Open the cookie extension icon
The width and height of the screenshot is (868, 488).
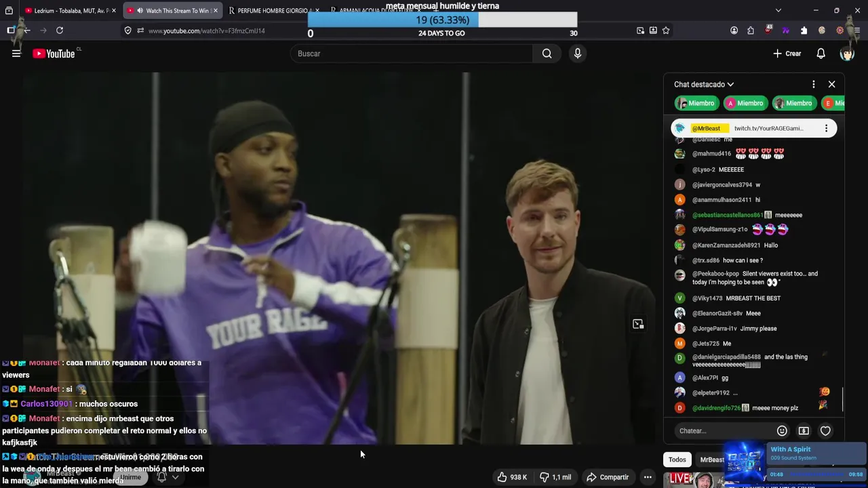click(822, 30)
